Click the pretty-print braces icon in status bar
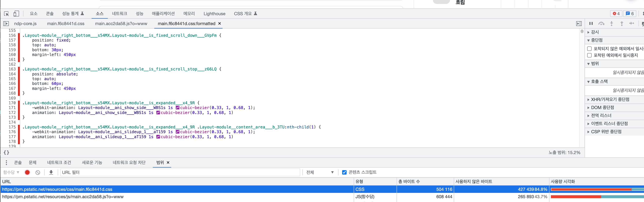The height and width of the screenshot is (202, 644). (x=6, y=153)
